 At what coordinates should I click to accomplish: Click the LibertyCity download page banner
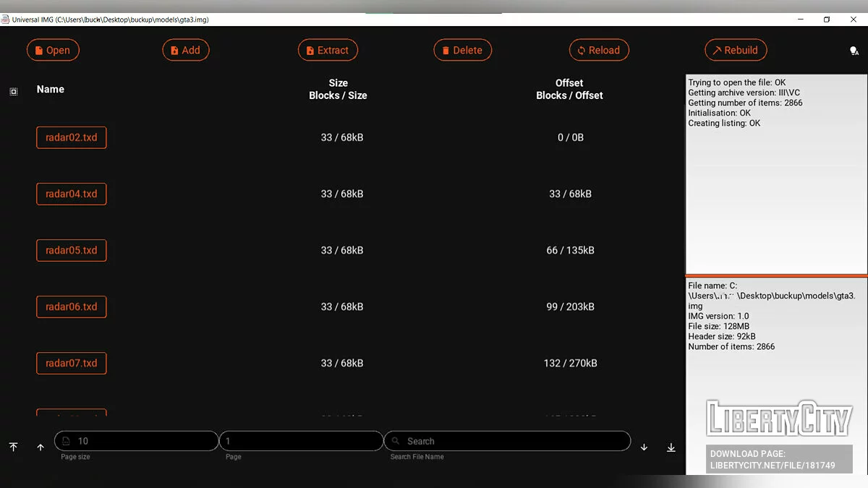(x=780, y=460)
